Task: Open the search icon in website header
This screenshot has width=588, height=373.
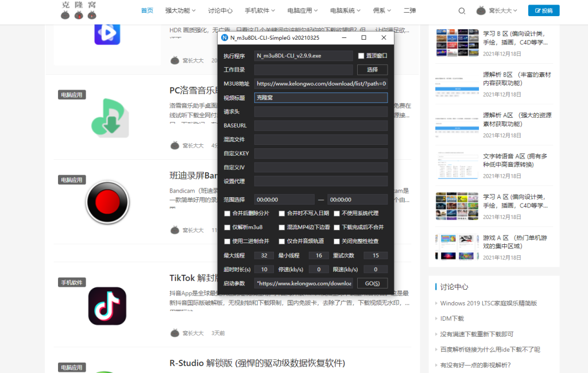Action: (462, 11)
